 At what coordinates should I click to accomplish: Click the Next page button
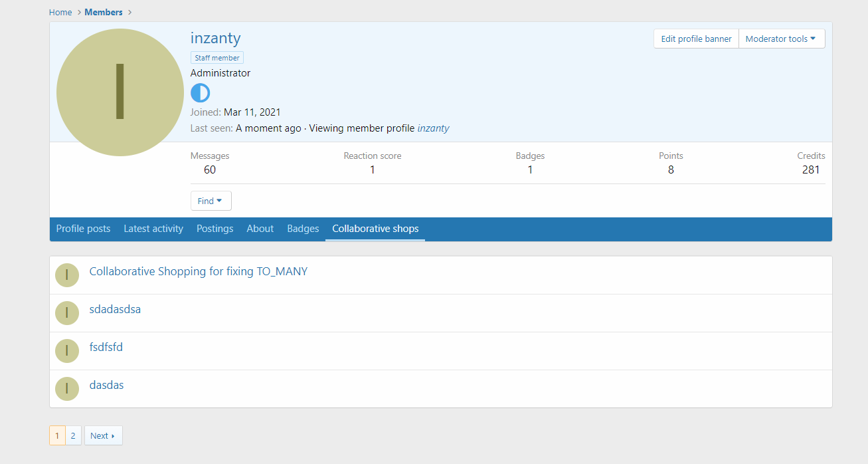103,435
